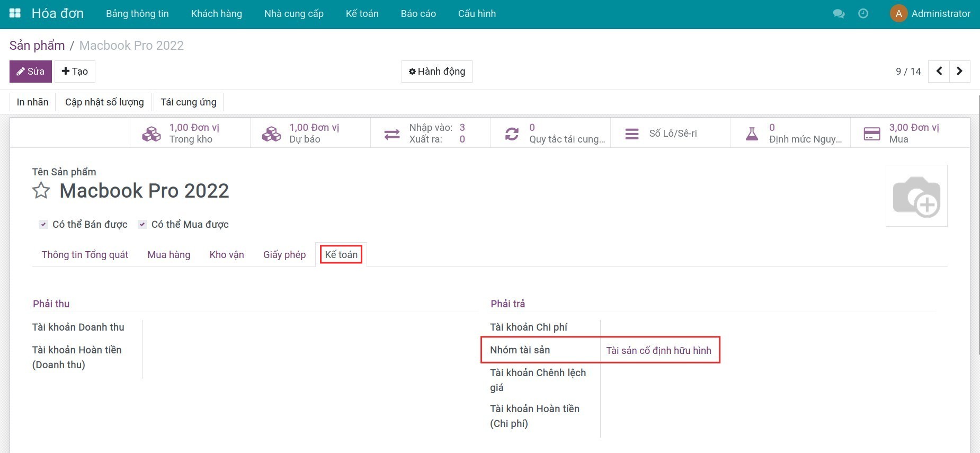Toggle the Có thể Bán được checkbox
This screenshot has height=453, width=980.
click(x=43, y=225)
